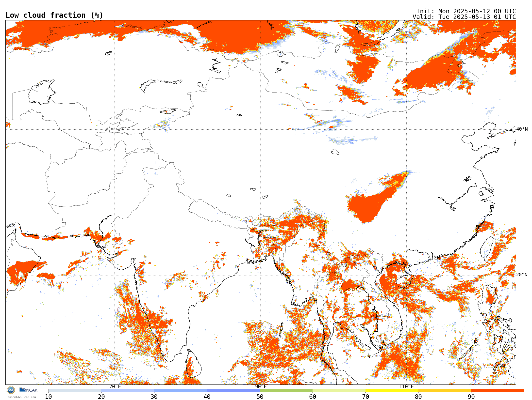Image resolution: width=532 pixels, height=400 pixels.
Task: Click the 70°E longitude label
Action: (x=115, y=386)
